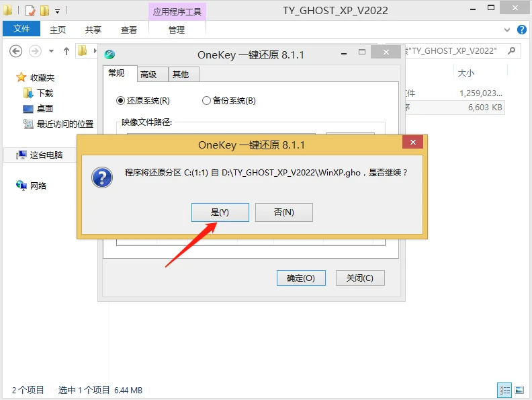The image size is (532, 400).
Task: Select file row sized 1,259,023
Action: pos(455,93)
